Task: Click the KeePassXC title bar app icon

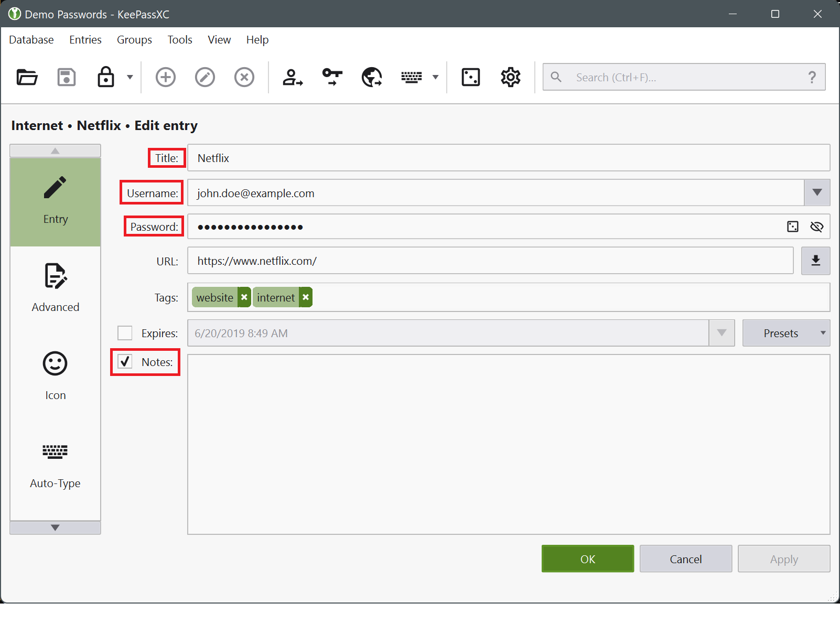Action: [x=14, y=14]
